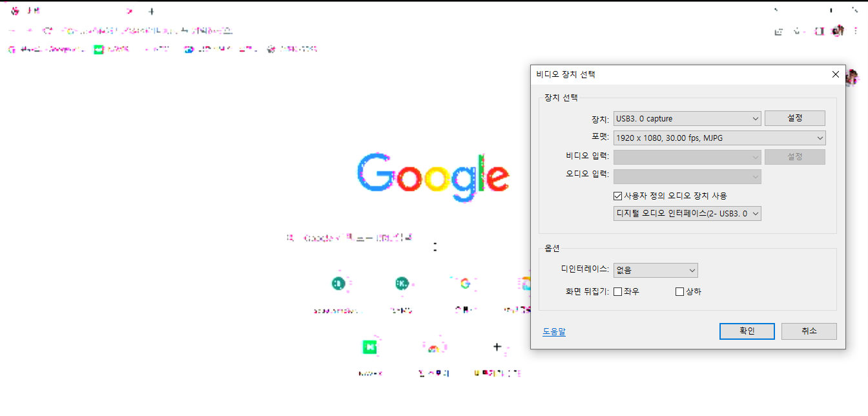868x416 pixels.
Task: Cancel the dialog with 취소
Action: click(809, 331)
